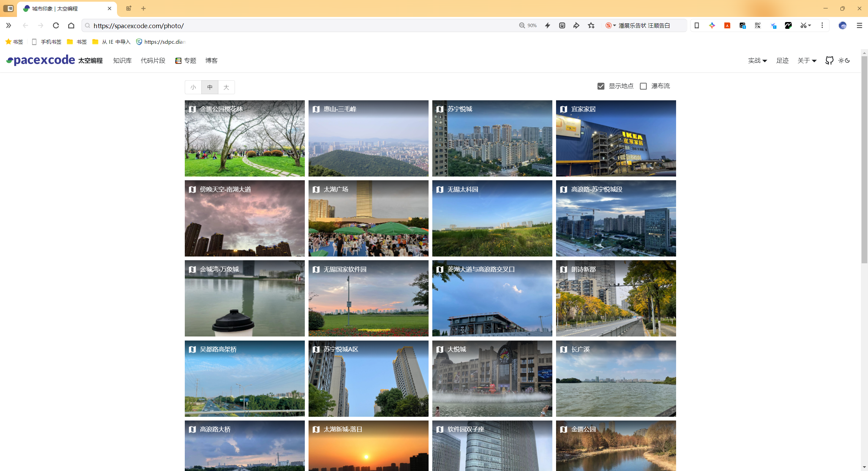Open the yellow 书签 folder in bookmarks bar

click(77, 42)
